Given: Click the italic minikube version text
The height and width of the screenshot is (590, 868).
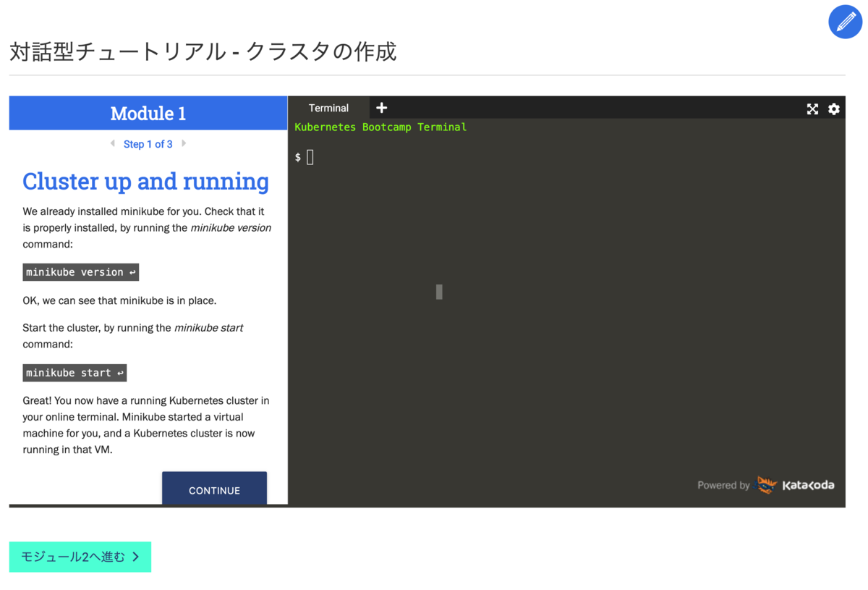Looking at the screenshot, I should pos(231,227).
